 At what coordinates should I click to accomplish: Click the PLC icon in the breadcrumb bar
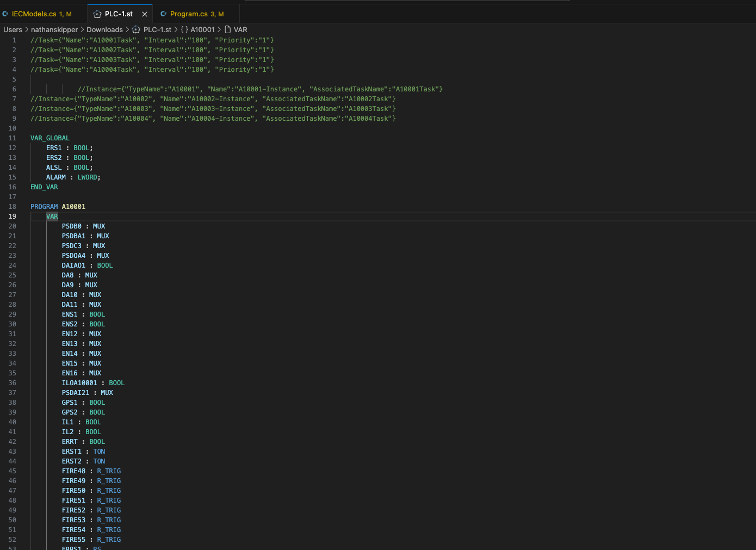tap(135, 29)
